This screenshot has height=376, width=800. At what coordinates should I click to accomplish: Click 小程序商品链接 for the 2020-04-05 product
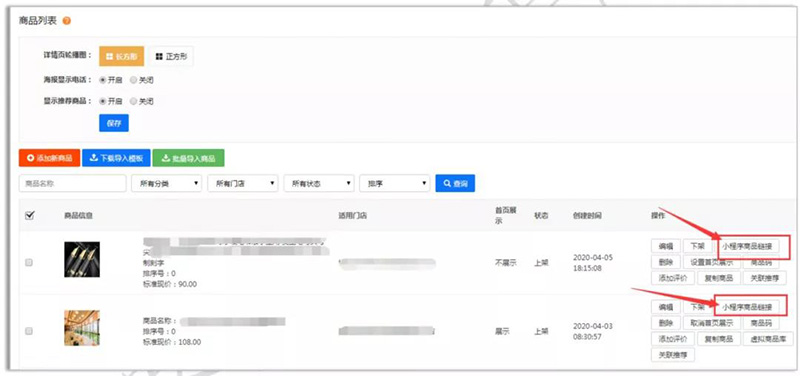747,246
